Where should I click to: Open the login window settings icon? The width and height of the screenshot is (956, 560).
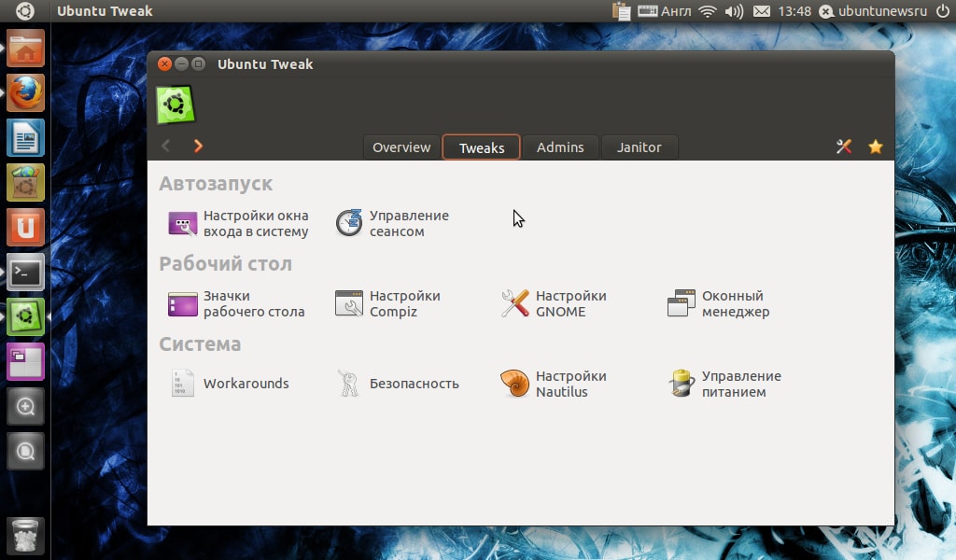point(182,224)
